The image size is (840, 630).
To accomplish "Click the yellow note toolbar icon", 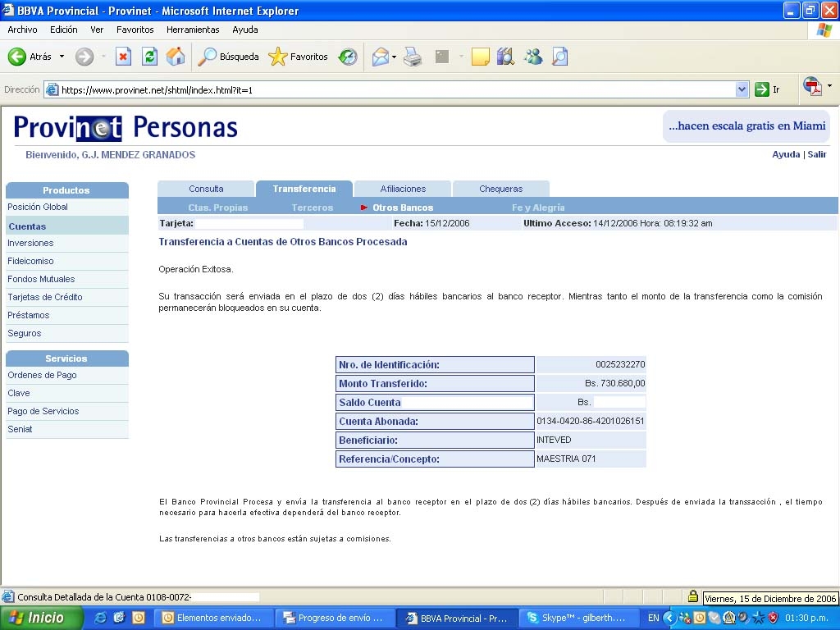I will [x=480, y=57].
